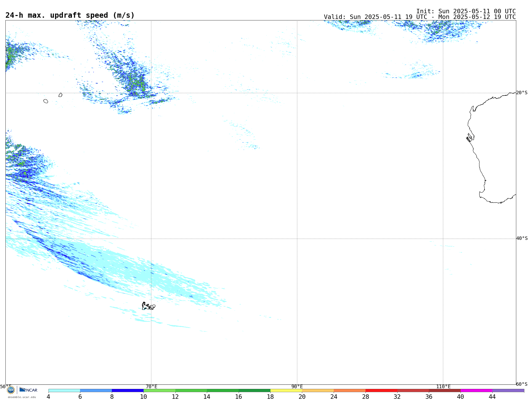Click the 40°S latitude label
This screenshot has height=400, width=532.
point(522,238)
